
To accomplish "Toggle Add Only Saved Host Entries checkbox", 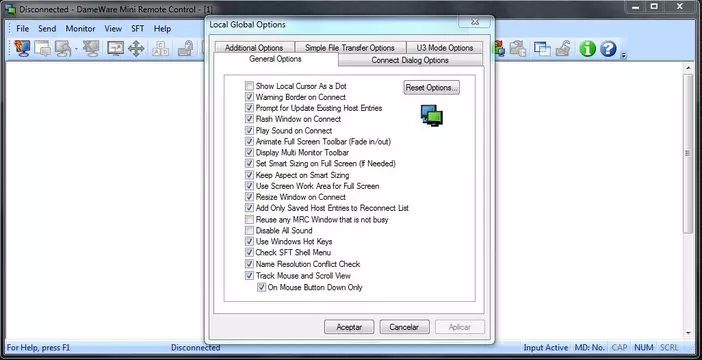I will pos(249,208).
